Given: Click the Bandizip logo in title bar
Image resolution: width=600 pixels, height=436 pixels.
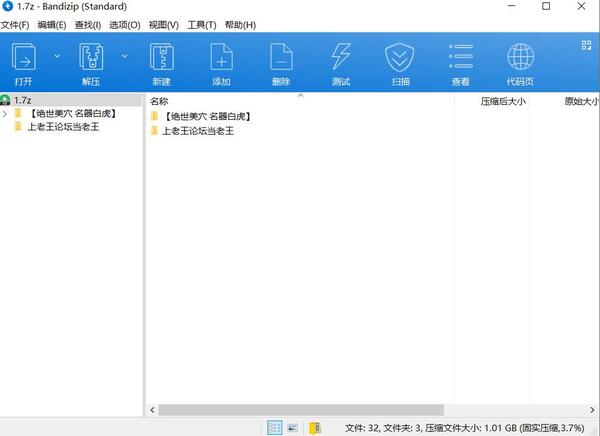Looking at the screenshot, I should [x=8, y=6].
